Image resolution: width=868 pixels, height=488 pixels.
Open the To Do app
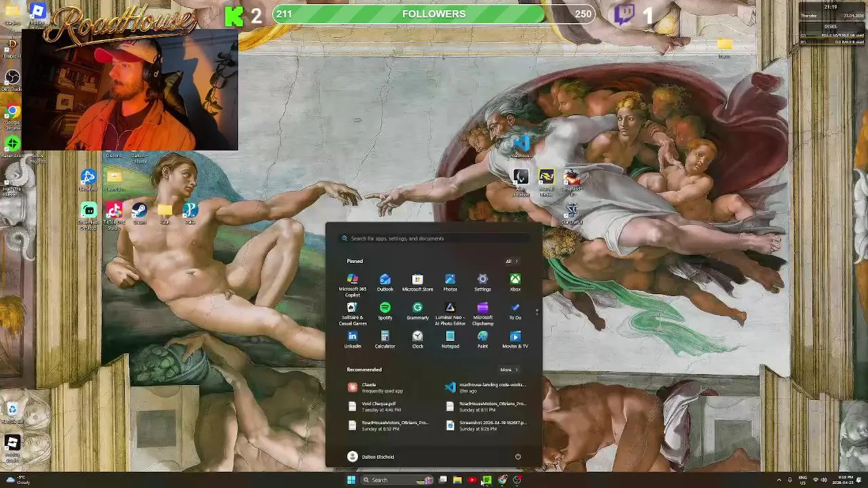pyautogui.click(x=515, y=312)
